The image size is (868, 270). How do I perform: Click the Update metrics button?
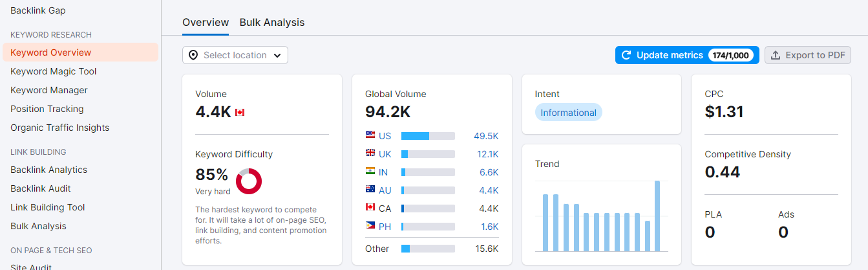[x=687, y=55]
